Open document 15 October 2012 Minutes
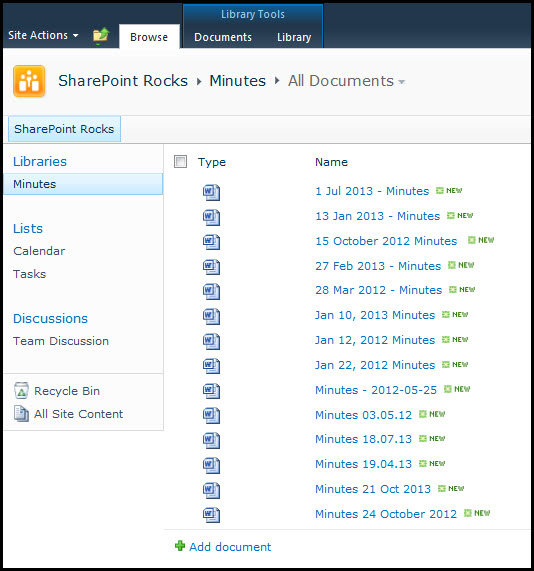 386,241
